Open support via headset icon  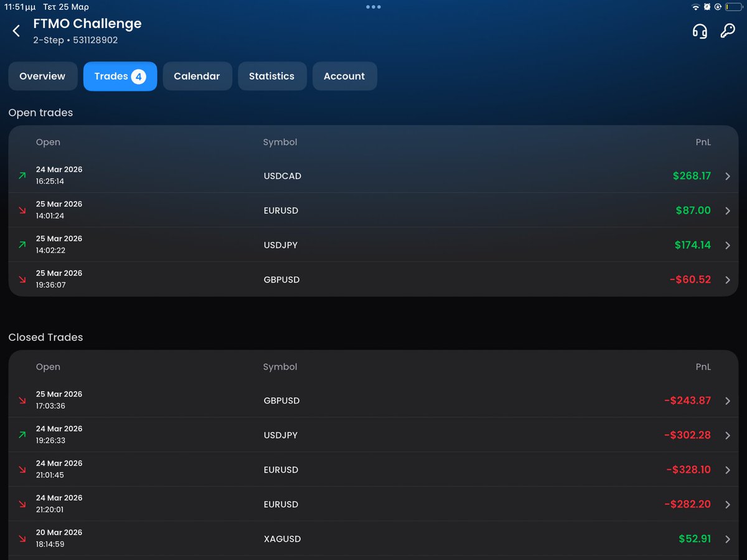[700, 31]
